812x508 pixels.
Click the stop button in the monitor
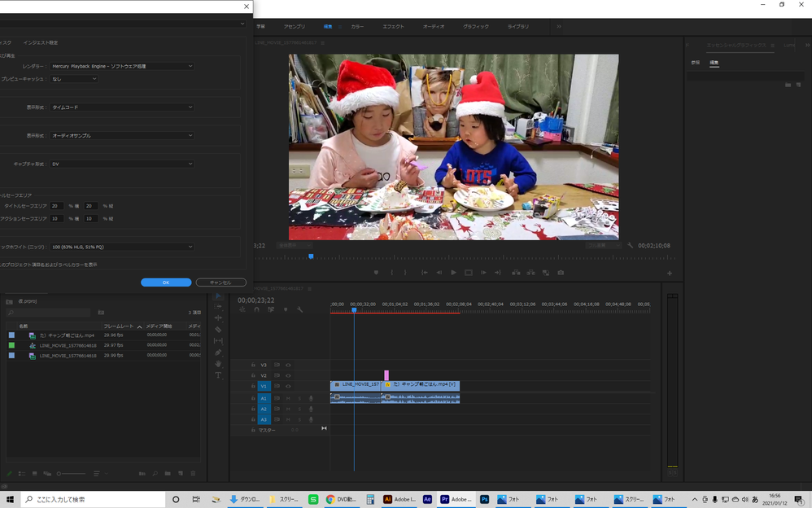click(469, 273)
